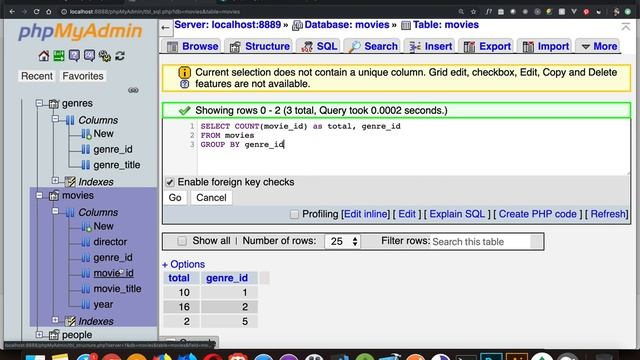Click the link chain icon in sidebar
This screenshot has width=640, height=360.
[133, 90]
